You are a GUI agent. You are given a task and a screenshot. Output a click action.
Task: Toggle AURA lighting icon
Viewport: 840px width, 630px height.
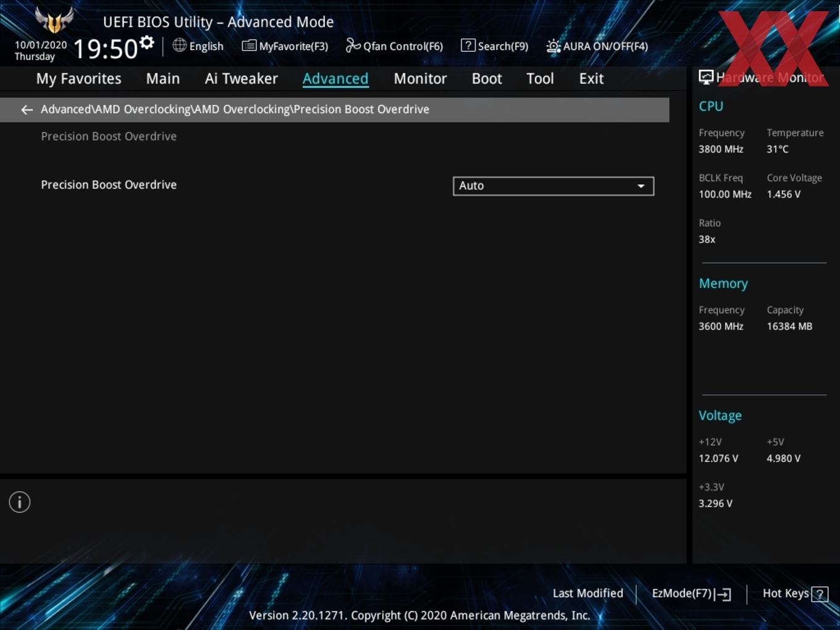point(553,46)
